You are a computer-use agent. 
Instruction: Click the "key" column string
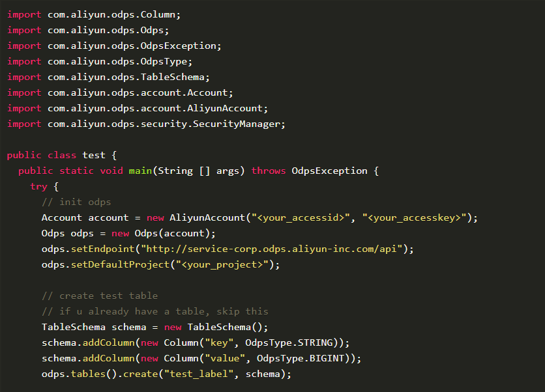tap(219, 343)
